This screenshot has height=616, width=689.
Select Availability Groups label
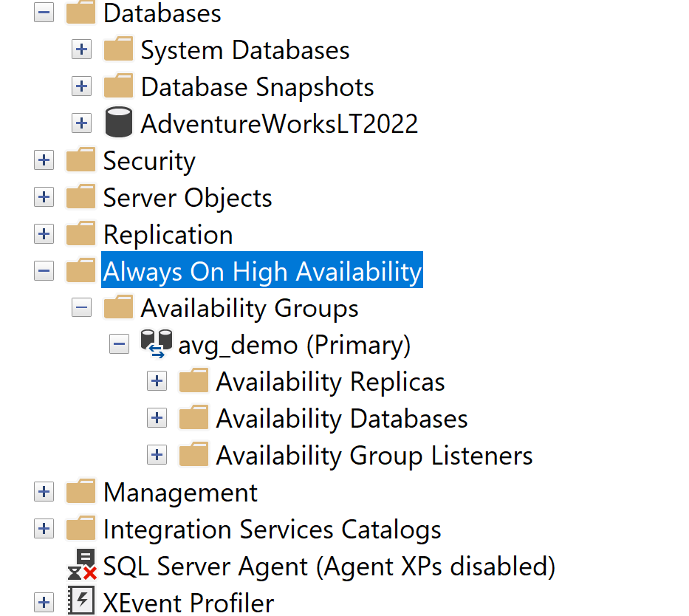tap(250, 308)
